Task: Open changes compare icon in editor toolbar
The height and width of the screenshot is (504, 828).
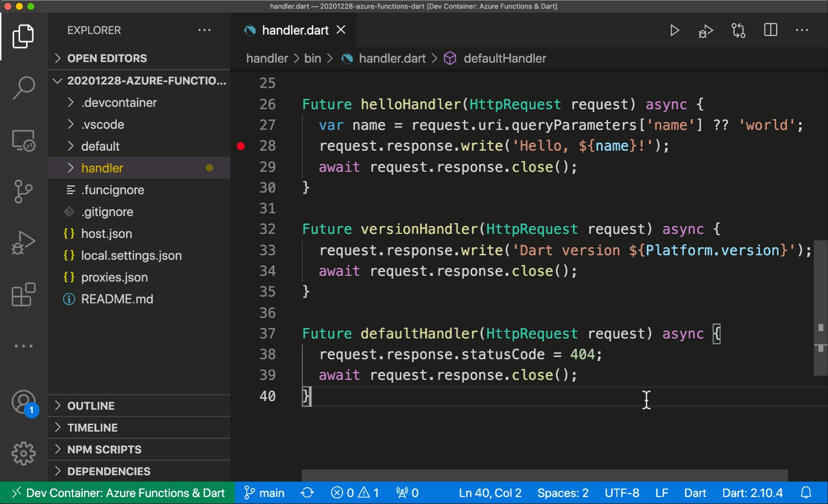Action: pos(738,30)
